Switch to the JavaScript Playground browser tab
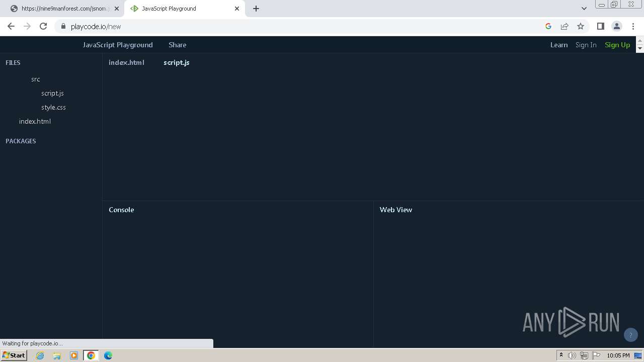The image size is (644, 362). (184, 9)
